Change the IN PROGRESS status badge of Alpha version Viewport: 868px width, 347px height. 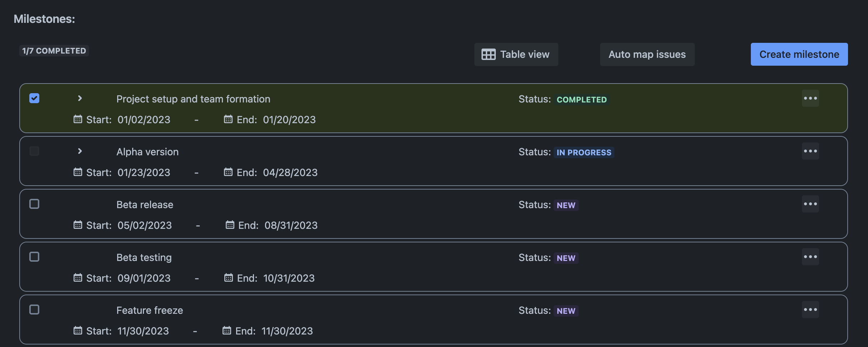584,152
